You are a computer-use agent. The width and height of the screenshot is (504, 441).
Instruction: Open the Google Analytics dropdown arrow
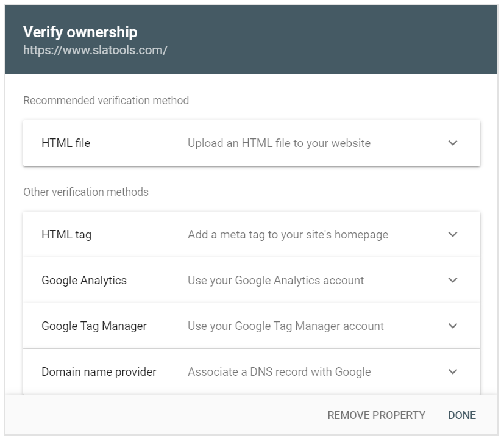(452, 280)
